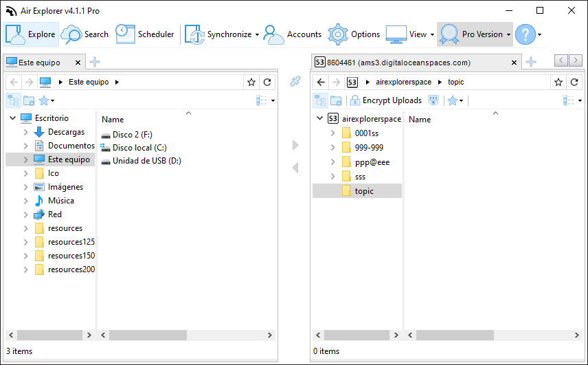This screenshot has width=588, height=365.
Task: Expand the Documentos folder
Action: 25,146
